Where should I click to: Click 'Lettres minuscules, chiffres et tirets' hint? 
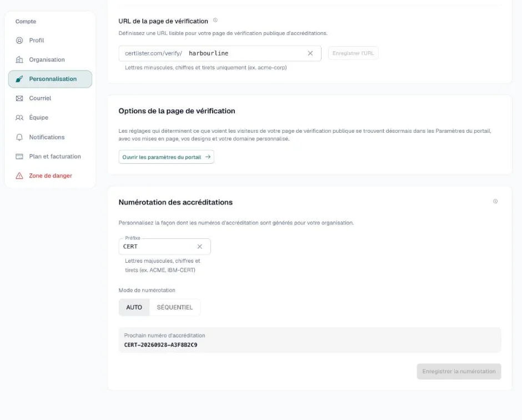205,68
